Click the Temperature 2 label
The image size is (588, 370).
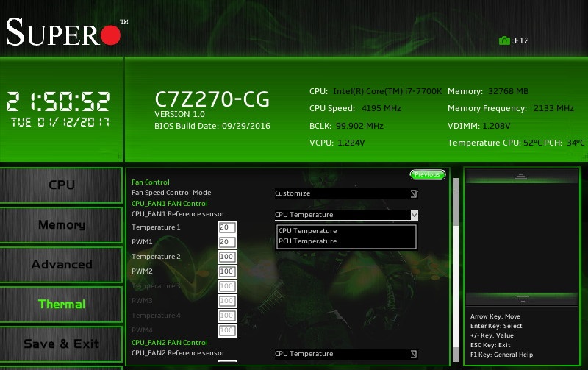click(156, 257)
